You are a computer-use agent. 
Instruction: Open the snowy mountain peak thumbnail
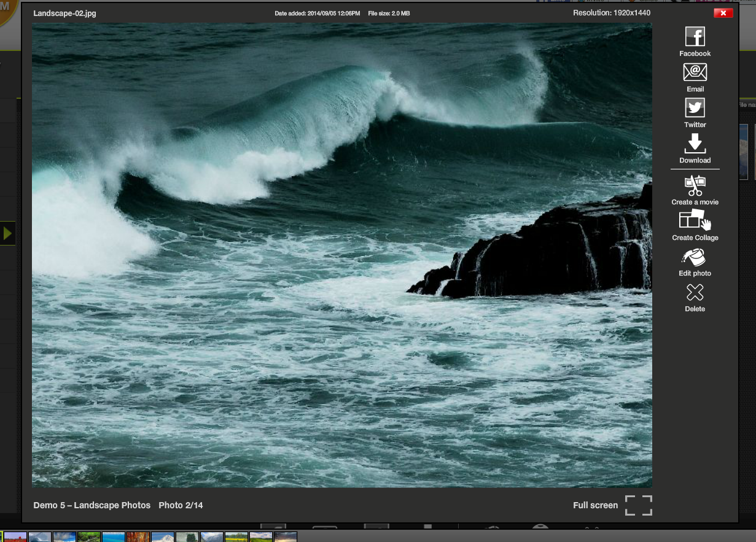click(x=163, y=537)
